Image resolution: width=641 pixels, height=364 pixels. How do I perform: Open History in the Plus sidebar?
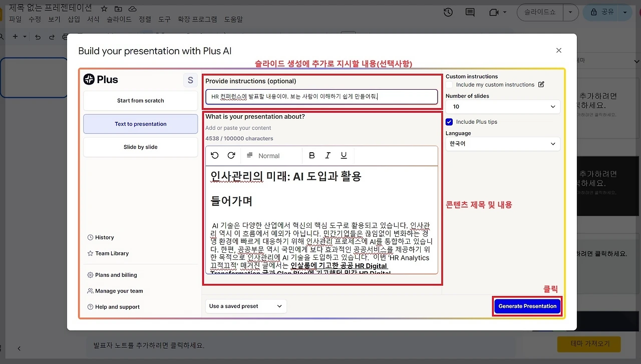[101, 237]
